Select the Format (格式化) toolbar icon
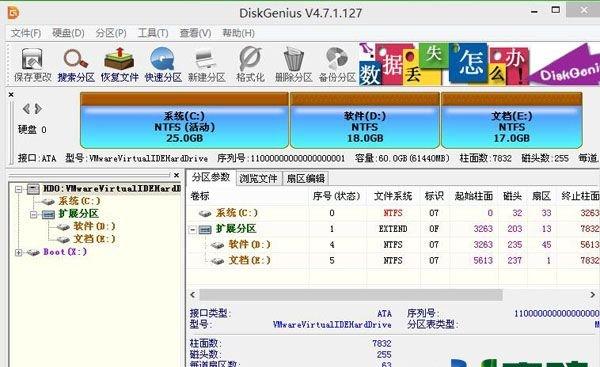The image size is (600, 367). (x=250, y=65)
